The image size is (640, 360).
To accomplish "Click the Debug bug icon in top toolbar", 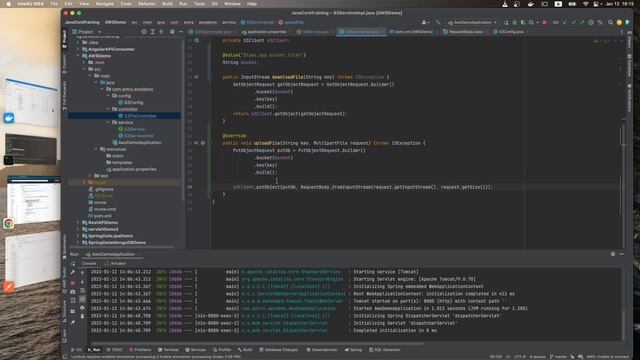I will (514, 22).
